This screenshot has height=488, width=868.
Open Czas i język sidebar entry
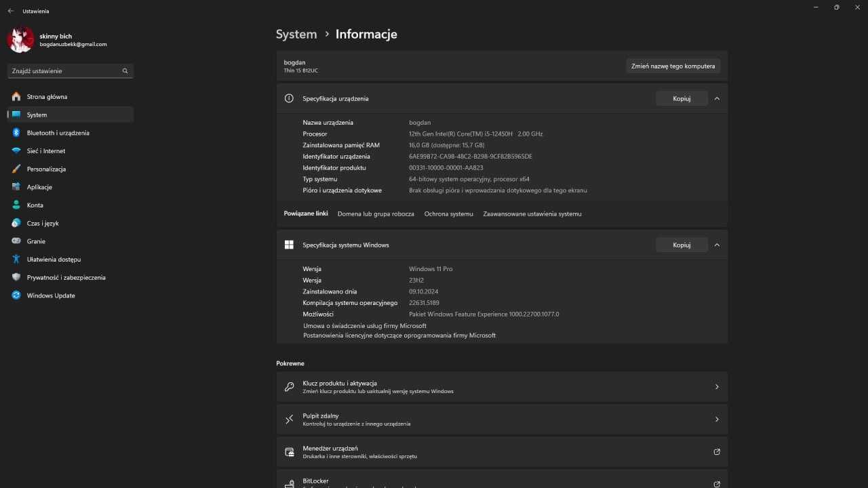coord(71,223)
